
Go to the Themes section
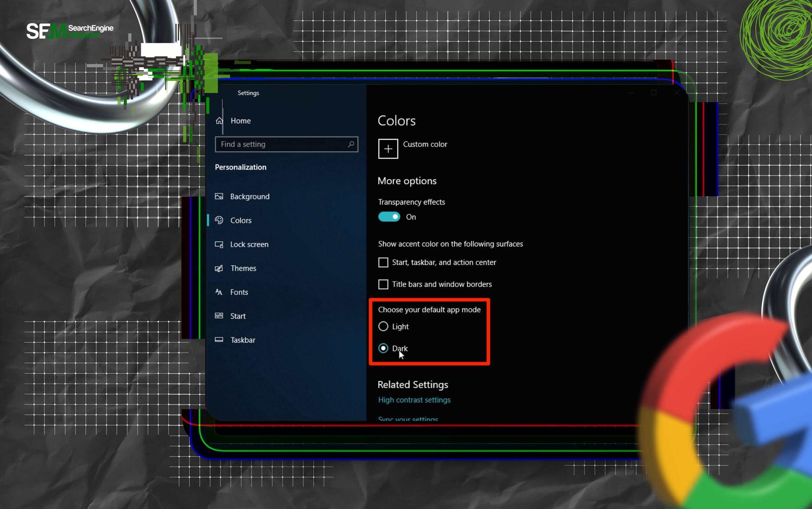243,268
